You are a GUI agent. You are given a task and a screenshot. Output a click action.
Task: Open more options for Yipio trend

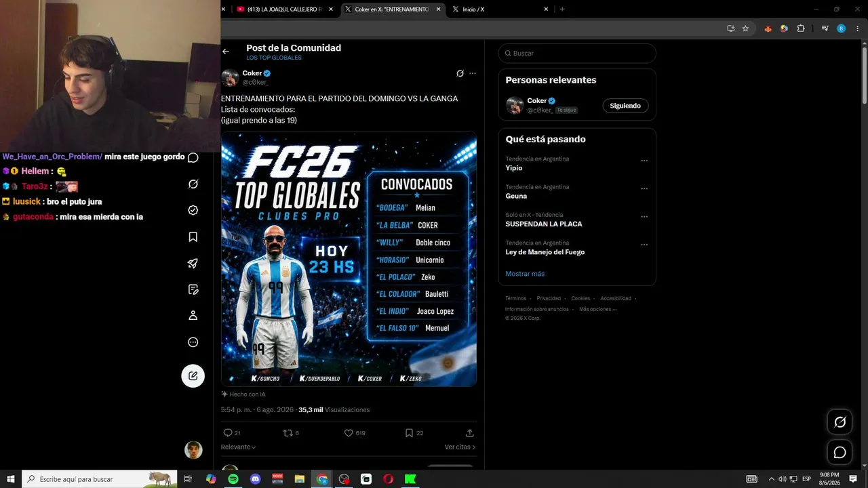tap(644, 161)
